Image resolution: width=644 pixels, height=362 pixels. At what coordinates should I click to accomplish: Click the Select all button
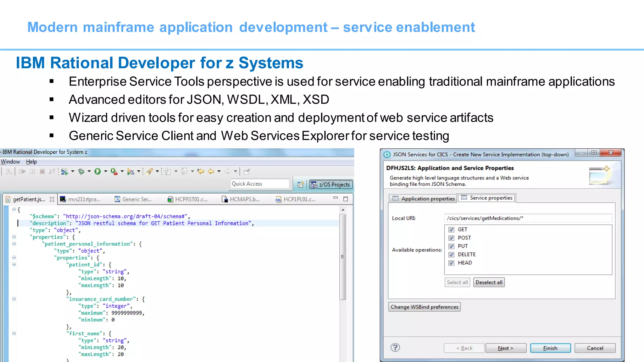[x=457, y=282]
